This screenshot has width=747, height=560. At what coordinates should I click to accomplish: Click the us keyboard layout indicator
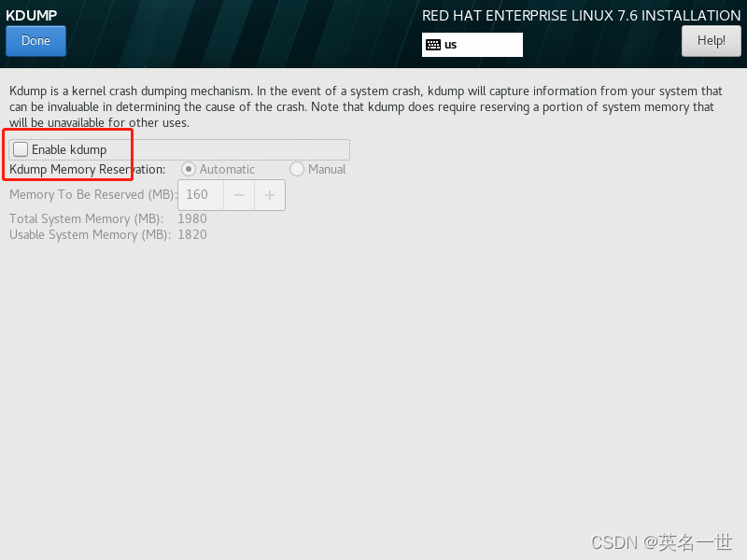(472, 45)
